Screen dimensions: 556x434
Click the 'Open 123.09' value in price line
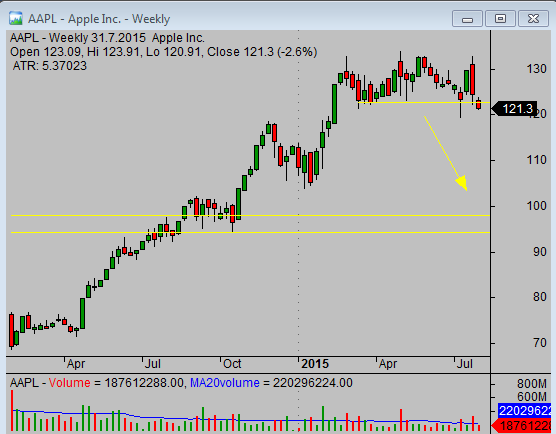46,52
